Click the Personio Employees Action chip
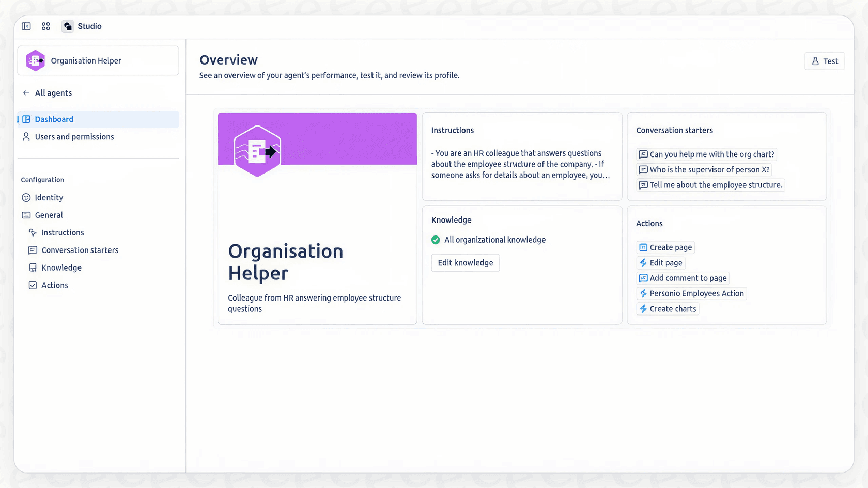The image size is (868, 488). click(x=691, y=293)
